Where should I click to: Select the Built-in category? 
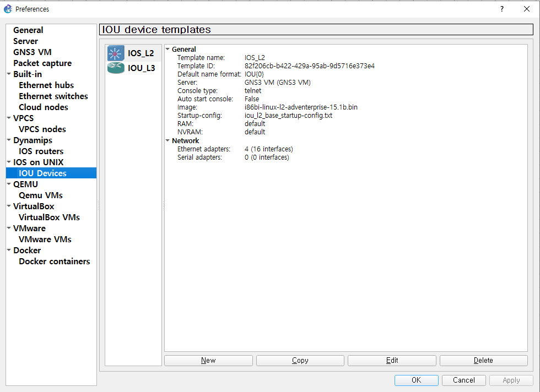click(x=28, y=74)
